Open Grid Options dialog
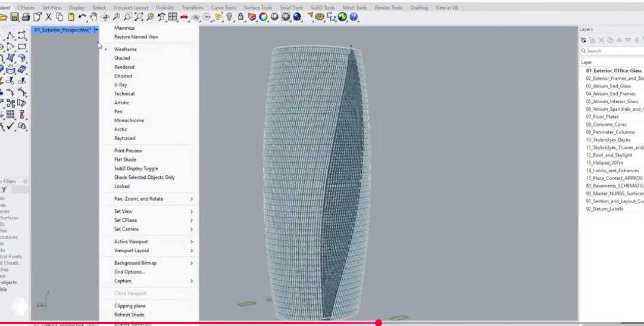Viewport: 644px width, 326px height. (x=129, y=272)
